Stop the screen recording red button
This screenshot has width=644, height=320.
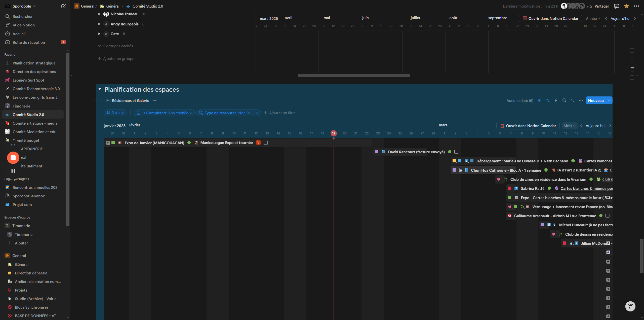13,158
